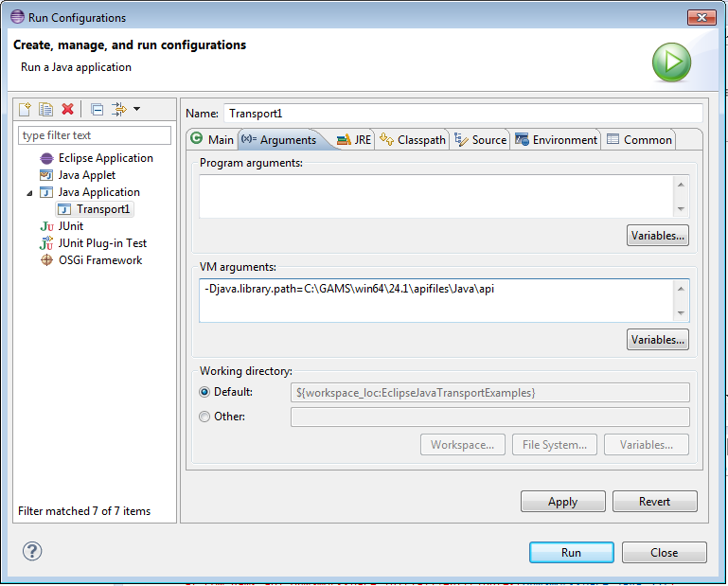Click in the type filter text field

pyautogui.click(x=95, y=135)
